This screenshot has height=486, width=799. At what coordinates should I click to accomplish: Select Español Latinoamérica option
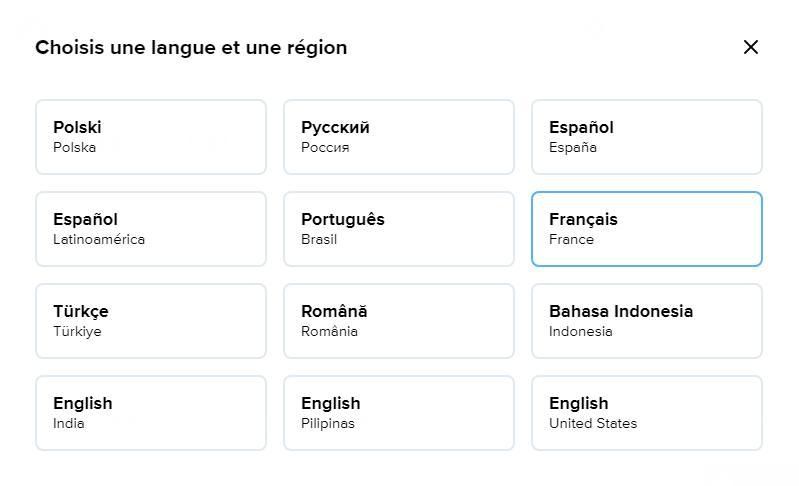coord(151,229)
